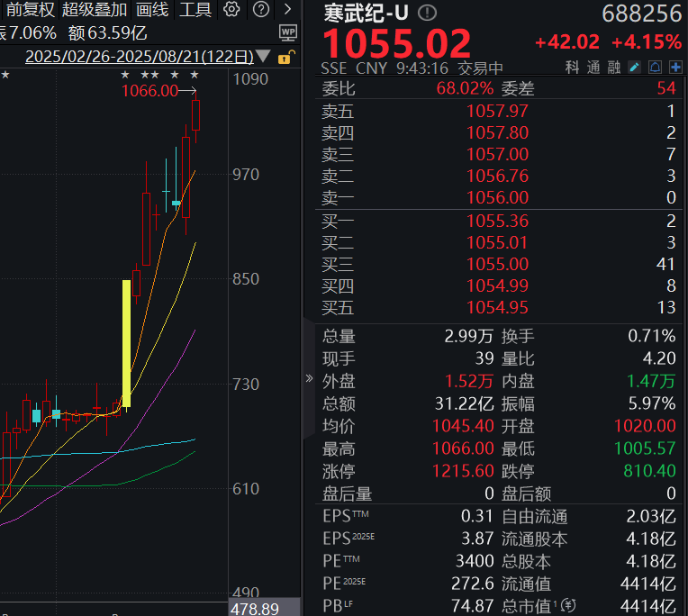688x616 pixels.
Task: Add stock to watchlist plus icon
Action: 675,68
